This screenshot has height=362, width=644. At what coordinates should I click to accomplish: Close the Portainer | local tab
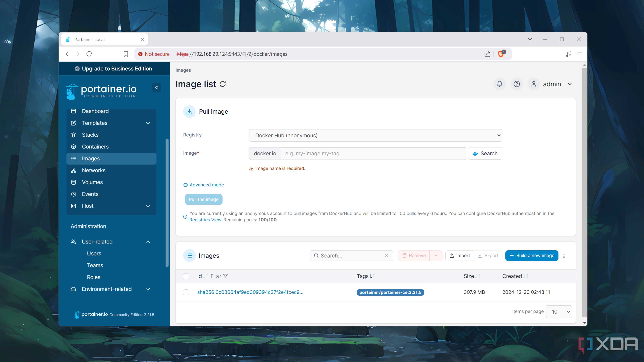coord(142,40)
